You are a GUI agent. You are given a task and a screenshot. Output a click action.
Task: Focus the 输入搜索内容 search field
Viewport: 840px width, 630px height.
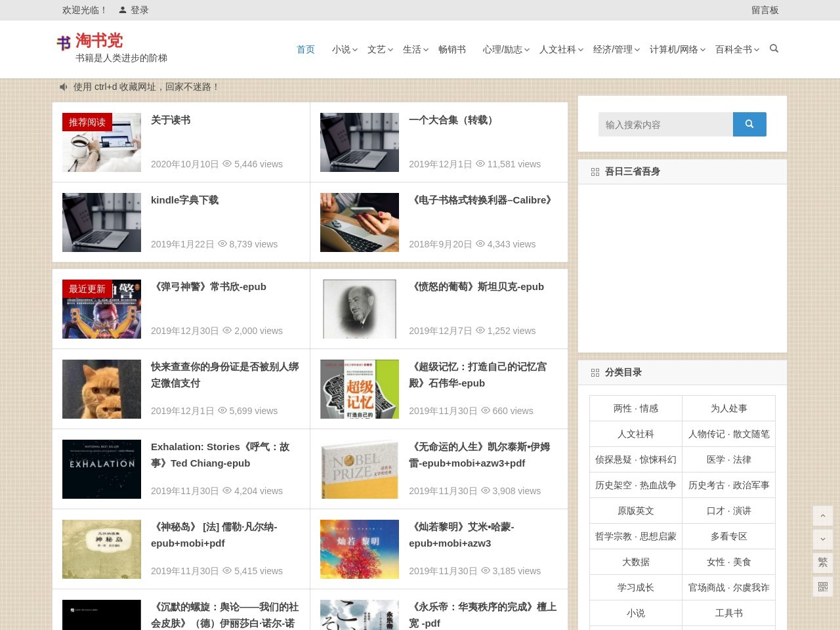[665, 124]
